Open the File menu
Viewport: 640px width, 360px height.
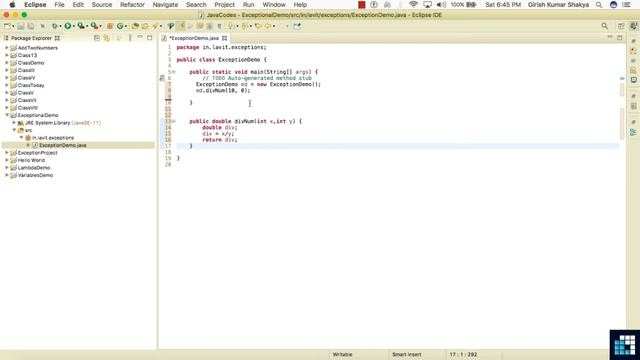(60, 5)
